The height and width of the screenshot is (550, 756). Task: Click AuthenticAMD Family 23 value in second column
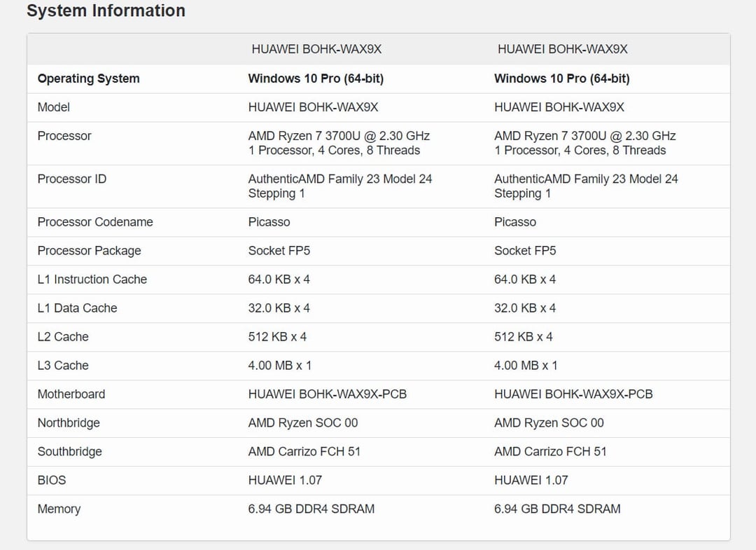point(587,186)
